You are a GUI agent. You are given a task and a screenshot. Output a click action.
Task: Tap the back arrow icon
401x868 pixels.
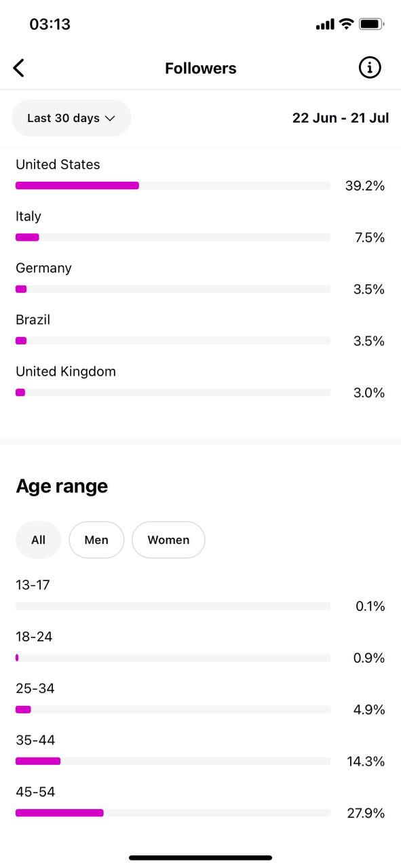[19, 68]
